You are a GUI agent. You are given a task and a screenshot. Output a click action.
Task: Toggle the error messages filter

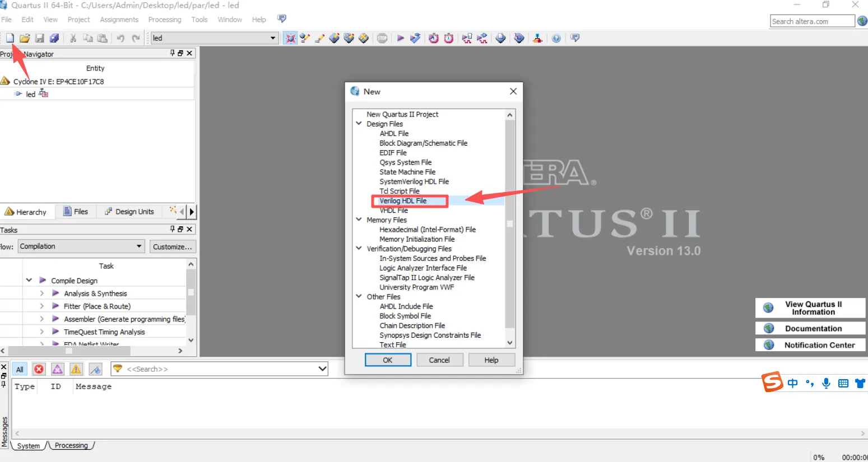(x=39, y=369)
